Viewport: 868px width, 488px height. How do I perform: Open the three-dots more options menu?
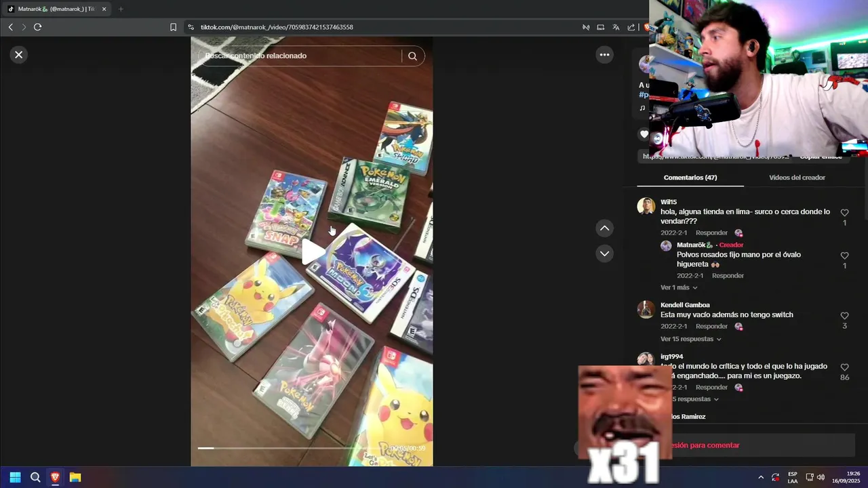(x=604, y=55)
